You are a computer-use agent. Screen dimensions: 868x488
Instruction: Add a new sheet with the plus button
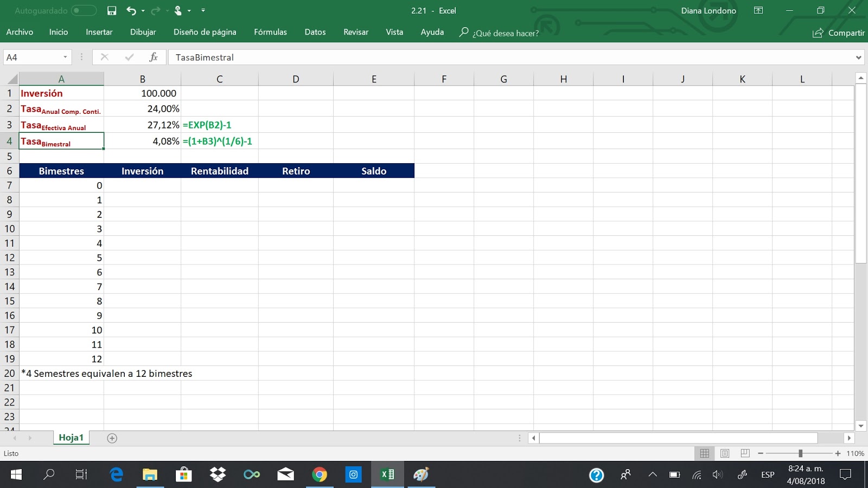111,438
